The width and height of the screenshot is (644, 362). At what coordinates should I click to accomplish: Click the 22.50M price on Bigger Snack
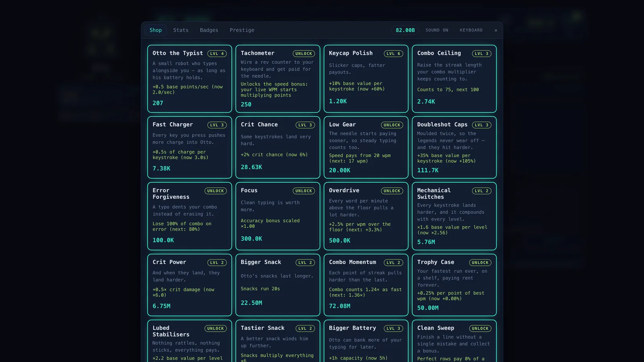pyautogui.click(x=251, y=303)
